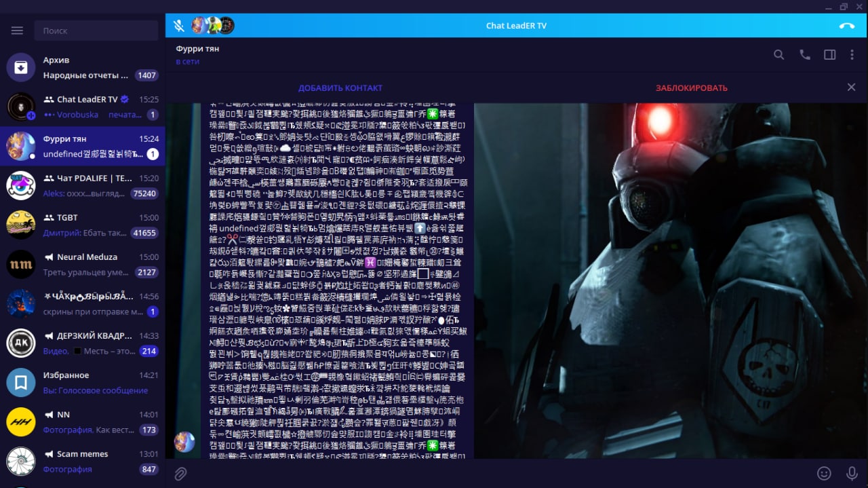Hang up the Chat LeadER TV call
868x488 pixels.
pos(846,26)
